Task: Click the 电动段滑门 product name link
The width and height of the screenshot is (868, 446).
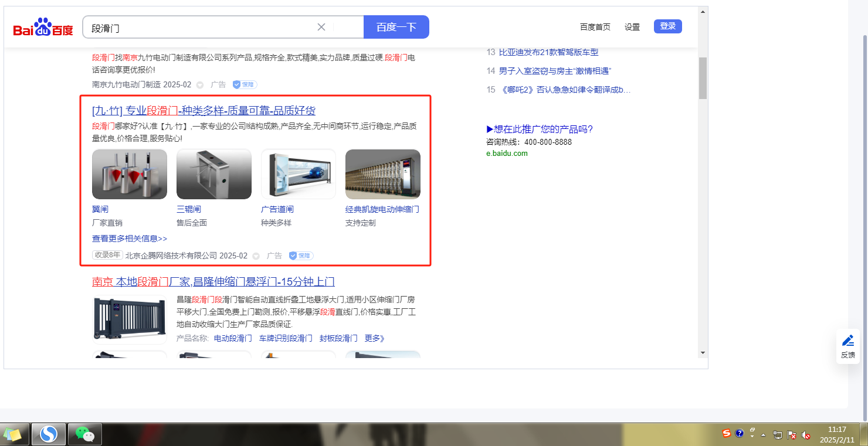Action: (x=233, y=338)
